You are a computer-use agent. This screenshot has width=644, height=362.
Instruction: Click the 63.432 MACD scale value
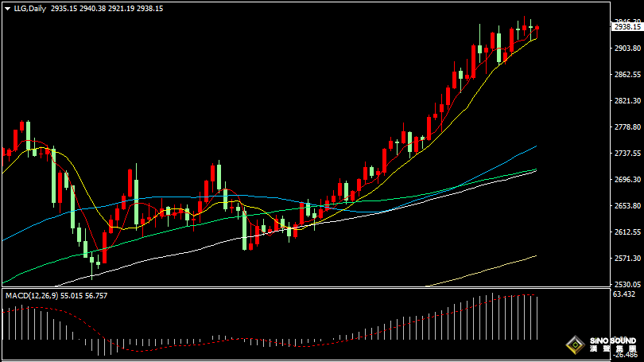pyautogui.click(x=626, y=294)
